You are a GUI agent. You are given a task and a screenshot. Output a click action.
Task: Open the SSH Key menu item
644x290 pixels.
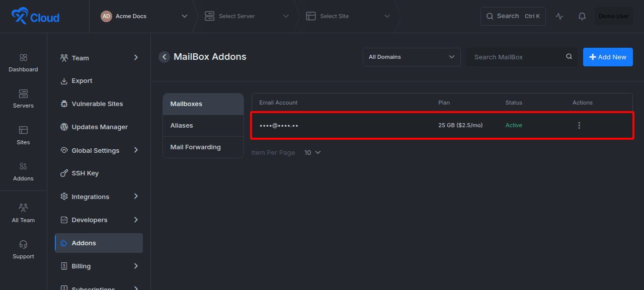coord(99,173)
